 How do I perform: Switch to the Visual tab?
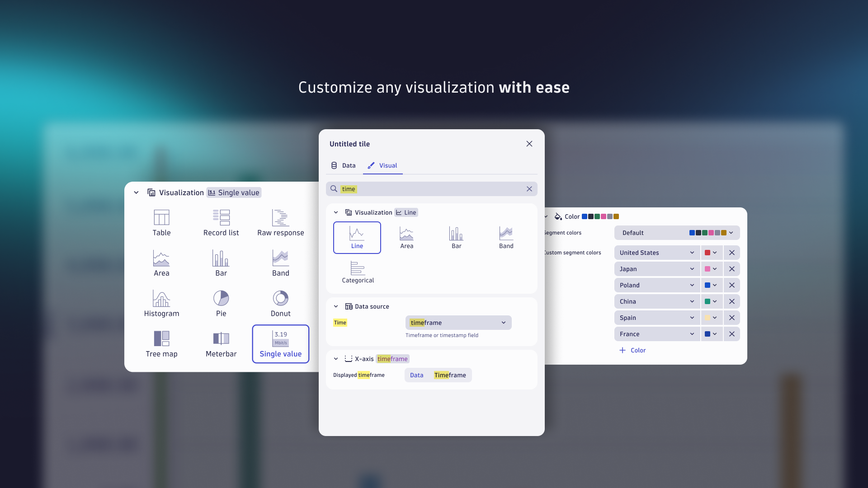(x=387, y=166)
